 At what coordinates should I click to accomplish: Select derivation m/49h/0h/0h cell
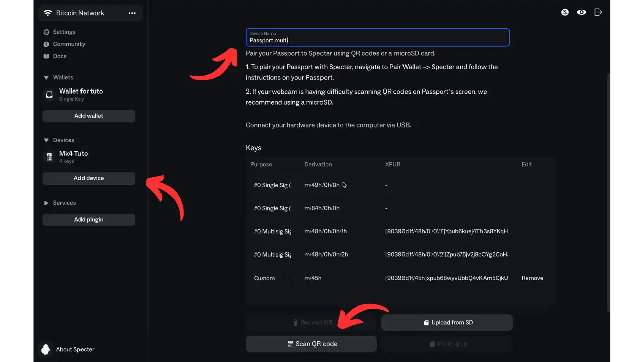point(322,185)
